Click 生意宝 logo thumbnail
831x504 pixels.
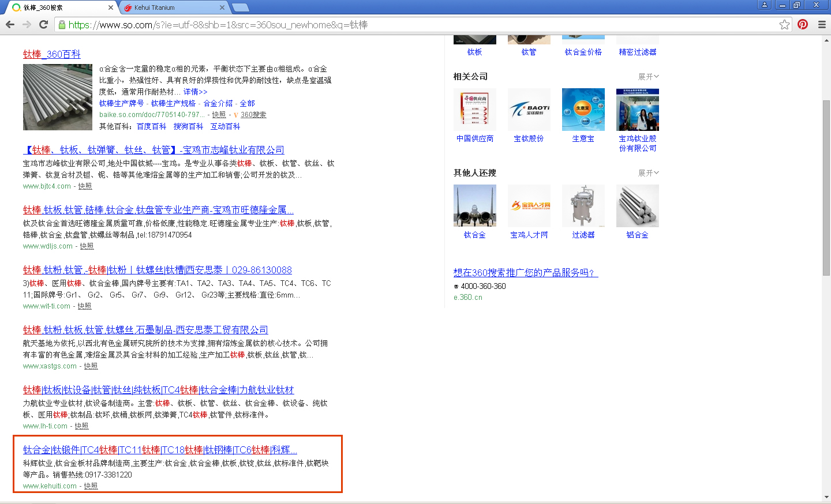click(583, 110)
